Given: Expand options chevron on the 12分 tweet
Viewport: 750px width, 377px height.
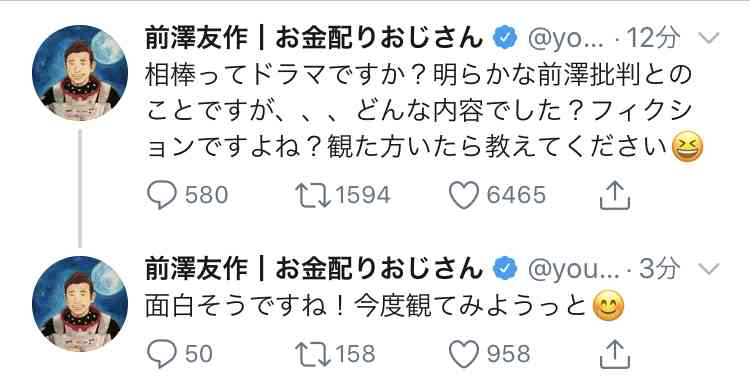Looking at the screenshot, I should (x=708, y=38).
